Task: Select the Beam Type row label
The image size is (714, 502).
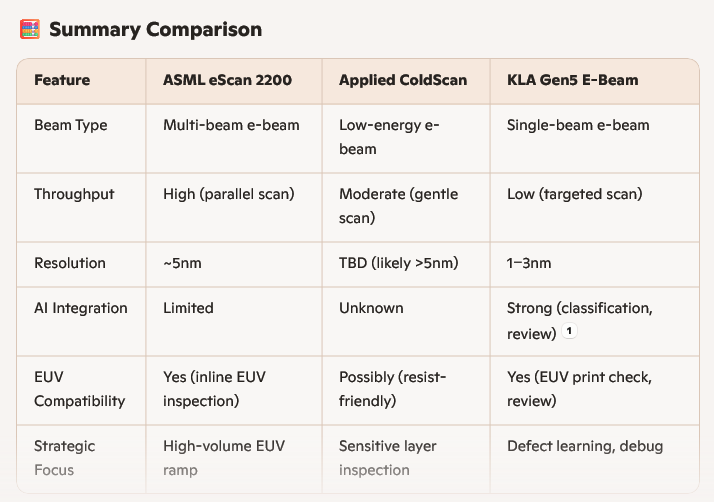Action: pyautogui.click(x=70, y=125)
